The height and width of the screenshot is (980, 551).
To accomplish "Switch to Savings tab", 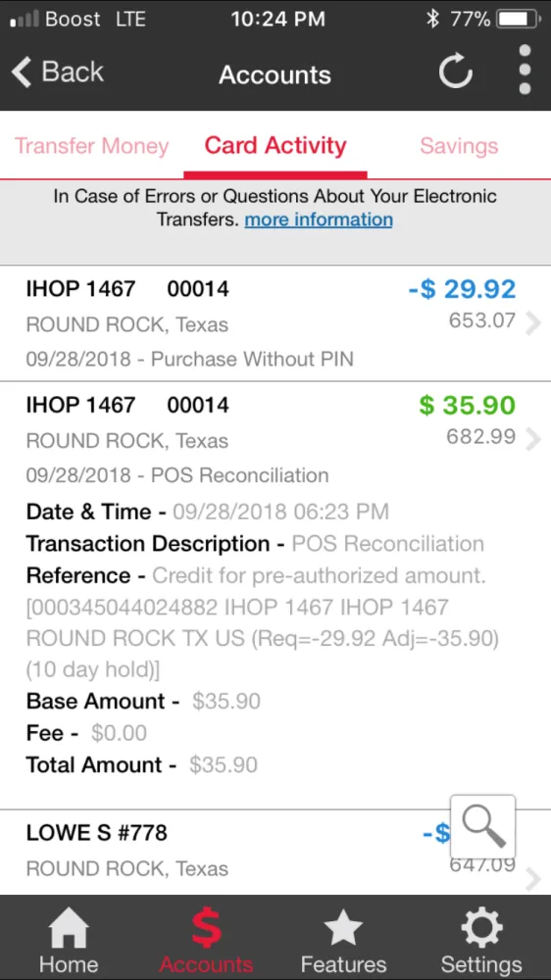I will (x=459, y=146).
